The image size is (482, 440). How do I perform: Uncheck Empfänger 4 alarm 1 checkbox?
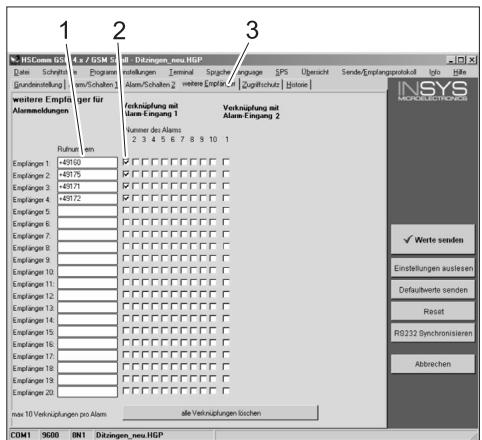126,198
